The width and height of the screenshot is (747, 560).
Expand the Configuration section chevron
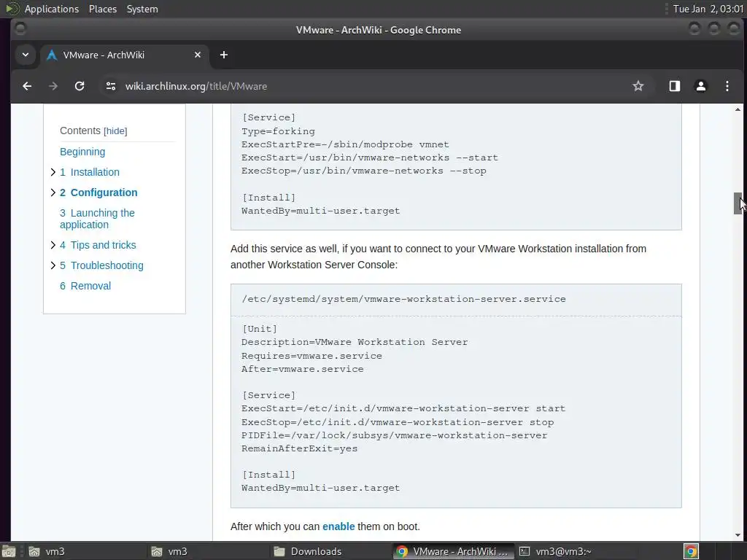pyautogui.click(x=53, y=192)
